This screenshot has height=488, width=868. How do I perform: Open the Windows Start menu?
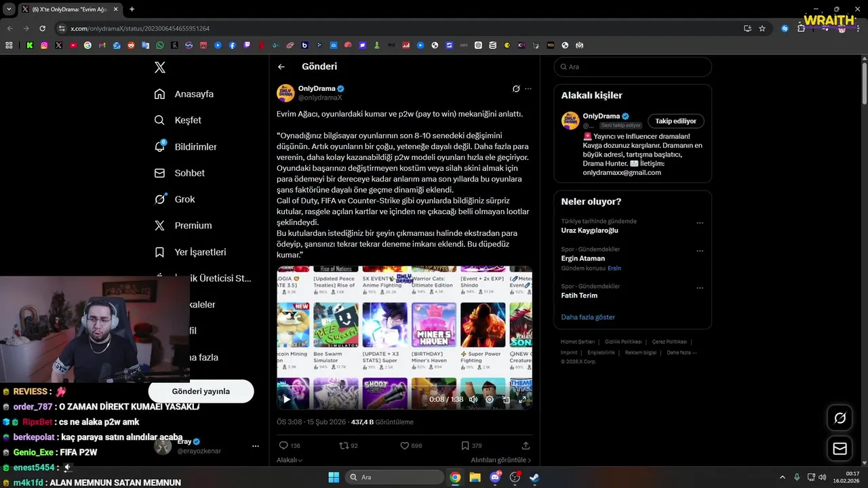pos(334,477)
